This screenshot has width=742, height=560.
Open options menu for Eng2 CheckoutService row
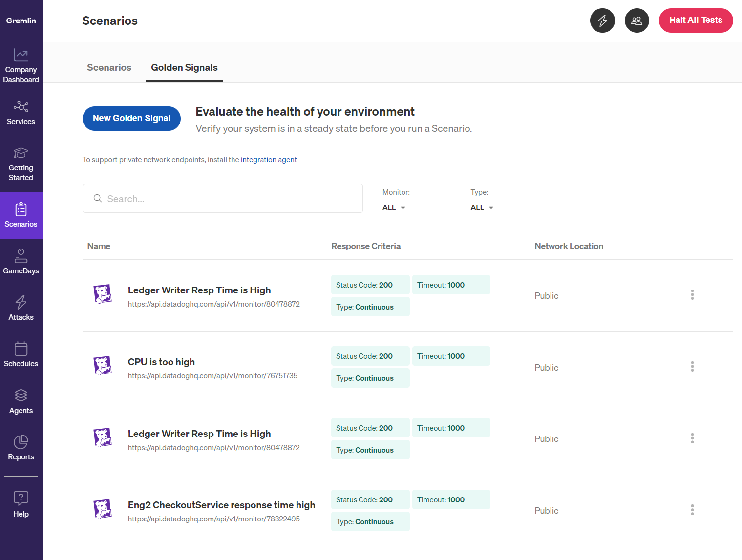tap(692, 510)
